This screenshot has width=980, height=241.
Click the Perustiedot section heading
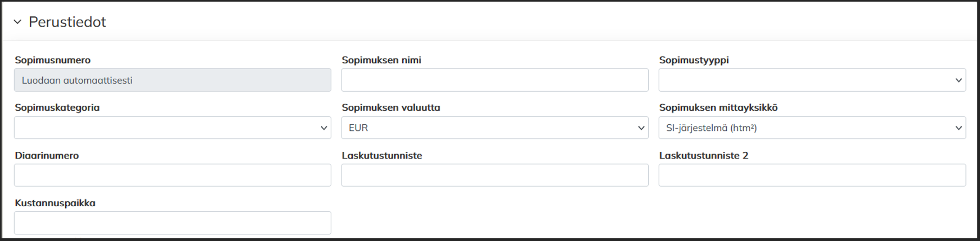(67, 22)
